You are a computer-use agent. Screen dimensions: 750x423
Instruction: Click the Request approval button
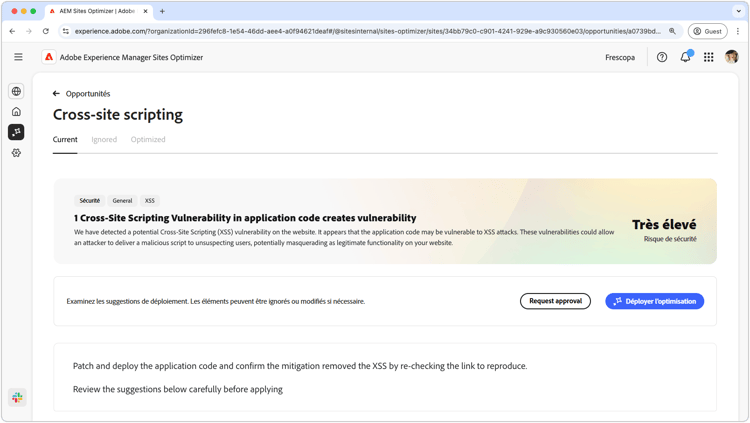point(555,301)
